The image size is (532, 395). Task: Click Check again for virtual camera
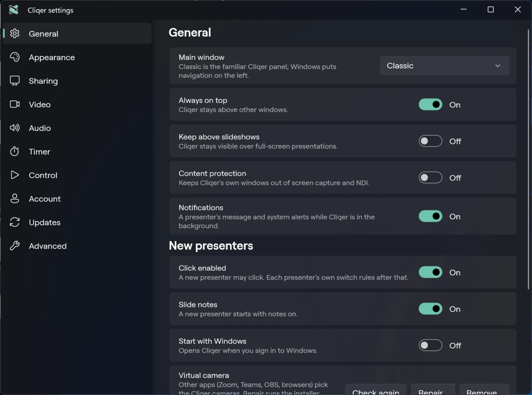(376, 390)
